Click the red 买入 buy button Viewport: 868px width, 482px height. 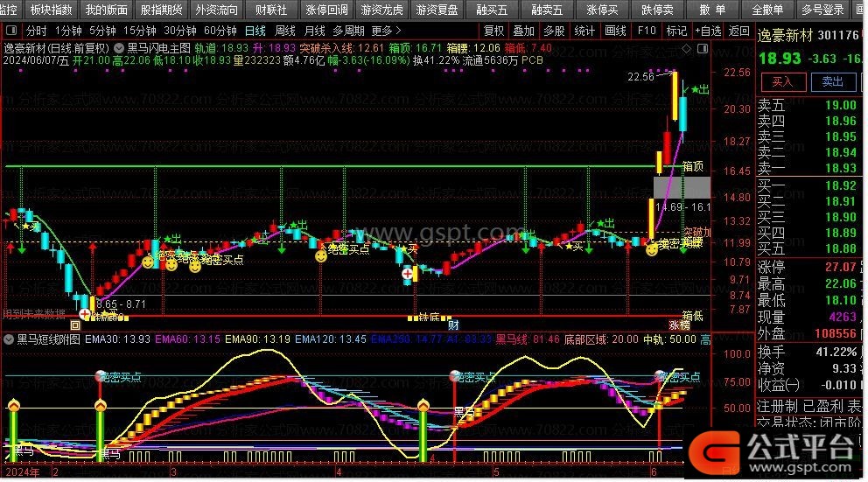click(782, 82)
